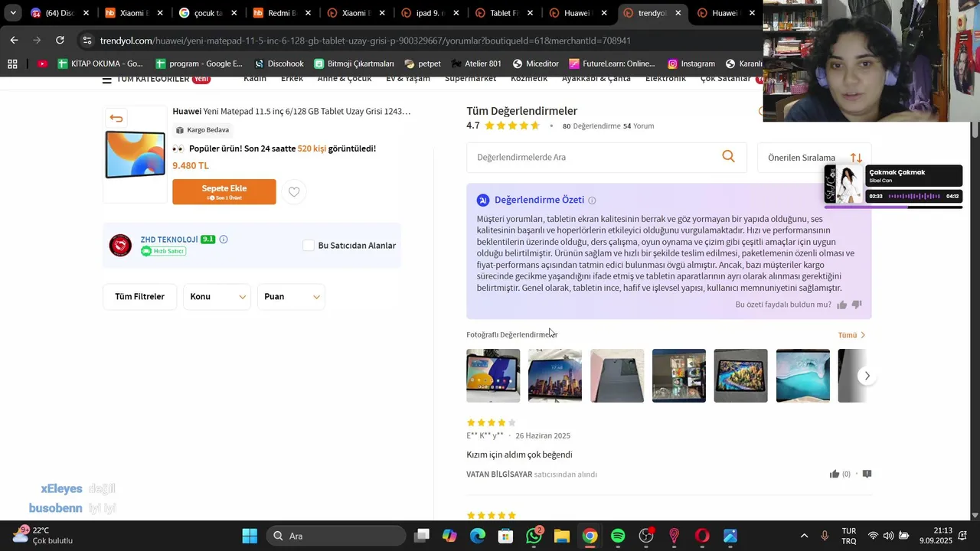980x551 pixels.
Task: Mark the AI summary as unhelpful
Action: [x=857, y=305]
